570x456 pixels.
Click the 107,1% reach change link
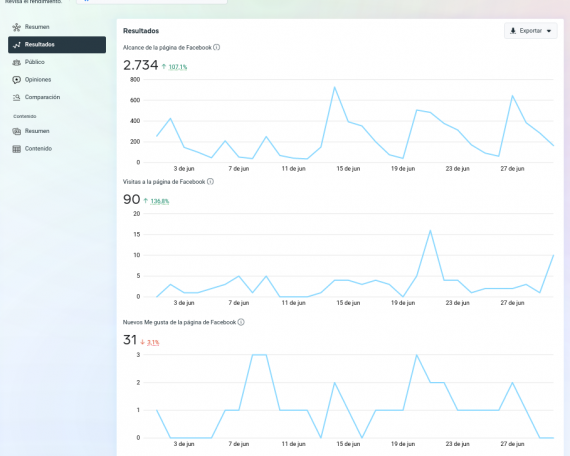pos(178,67)
